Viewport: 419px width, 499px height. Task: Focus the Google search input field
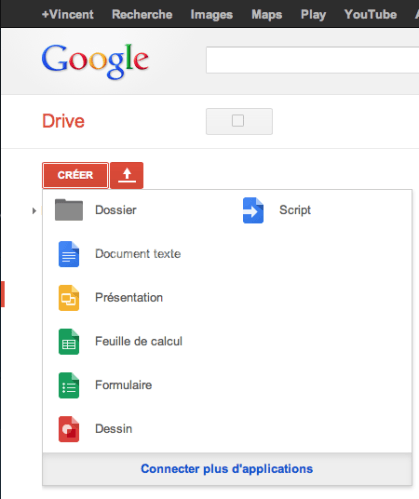pyautogui.click(x=312, y=60)
